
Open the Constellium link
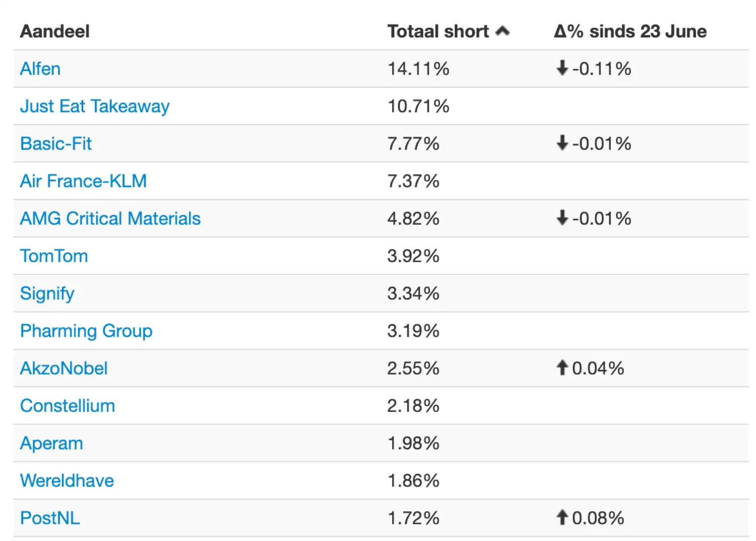point(68,406)
